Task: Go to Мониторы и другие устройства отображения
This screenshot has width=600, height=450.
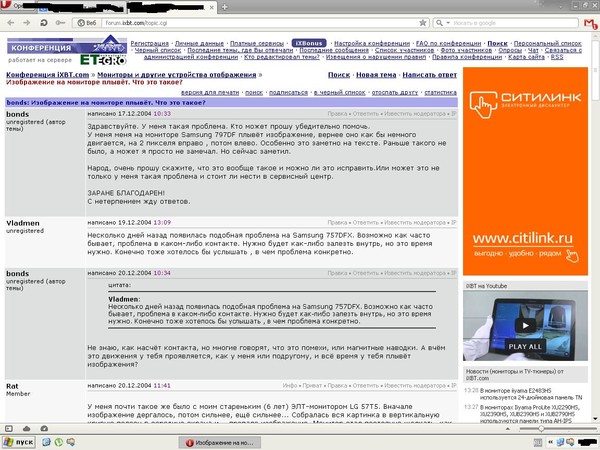Action: click(176, 75)
